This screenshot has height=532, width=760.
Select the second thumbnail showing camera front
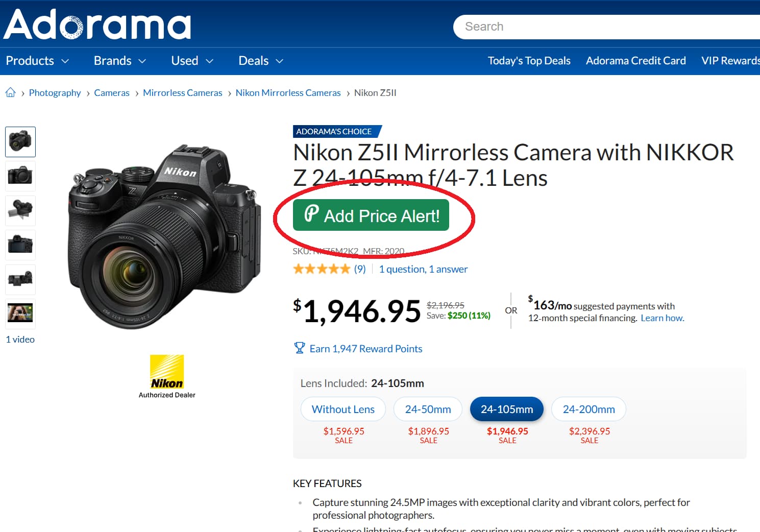pyautogui.click(x=20, y=176)
